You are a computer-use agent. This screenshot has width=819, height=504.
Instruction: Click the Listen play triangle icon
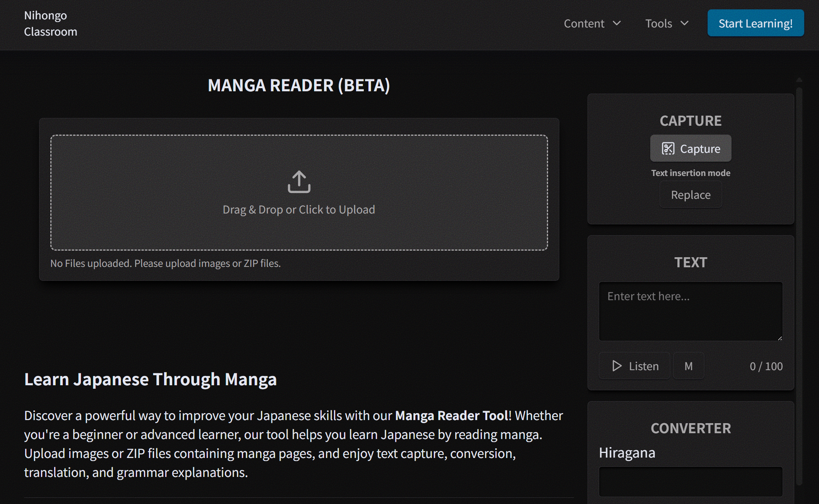[x=617, y=366]
